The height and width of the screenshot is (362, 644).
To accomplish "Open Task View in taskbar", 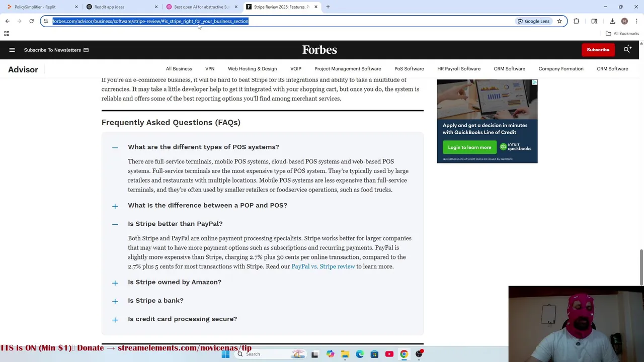I will (314, 354).
